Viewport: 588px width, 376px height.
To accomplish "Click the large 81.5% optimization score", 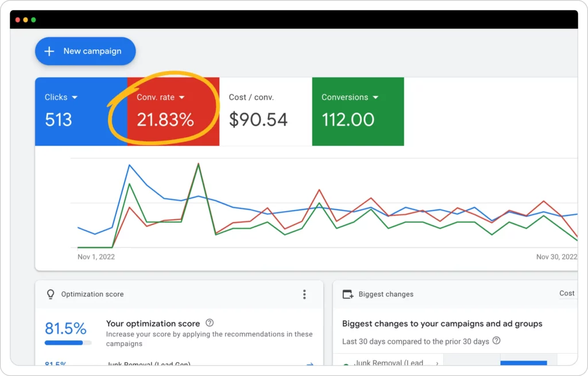I will tap(65, 328).
